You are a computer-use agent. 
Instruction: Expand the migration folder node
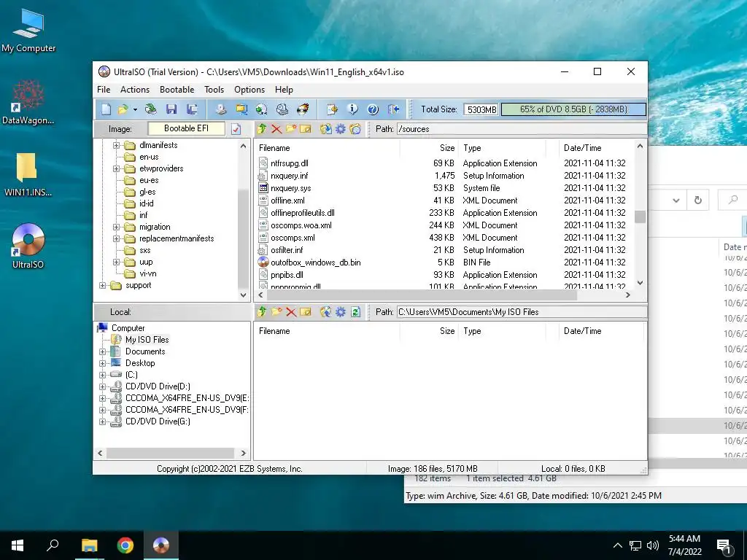pos(116,227)
